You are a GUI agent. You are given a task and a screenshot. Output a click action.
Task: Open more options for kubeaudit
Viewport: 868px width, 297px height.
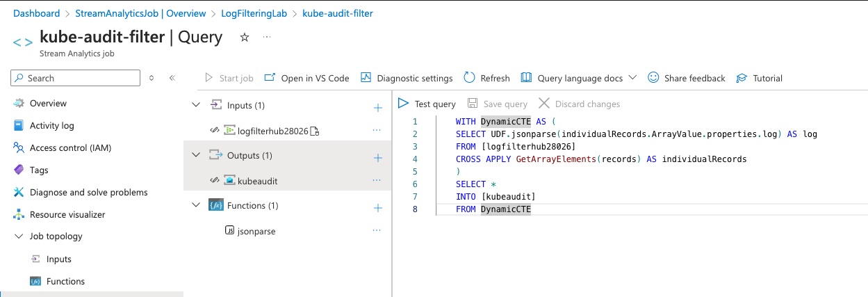[x=377, y=180]
